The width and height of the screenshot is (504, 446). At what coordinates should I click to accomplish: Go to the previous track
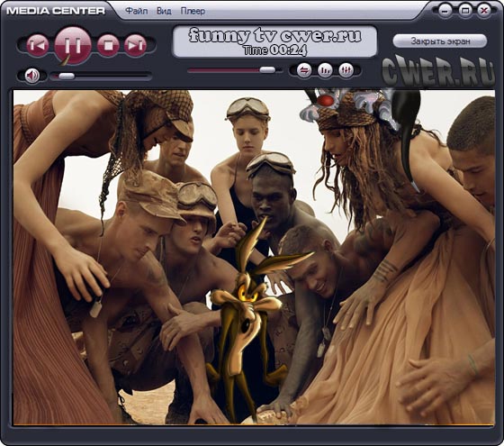pos(38,45)
